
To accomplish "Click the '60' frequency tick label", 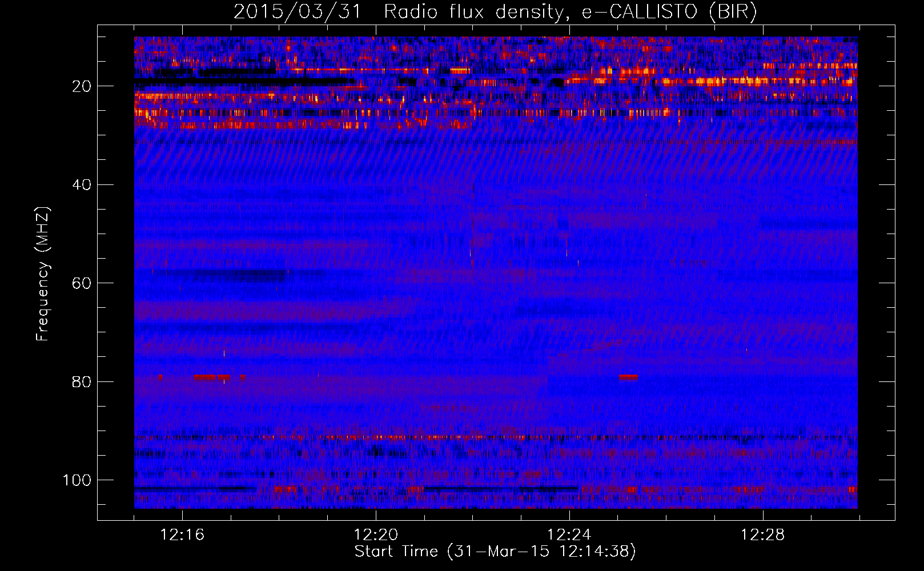I will [x=82, y=283].
